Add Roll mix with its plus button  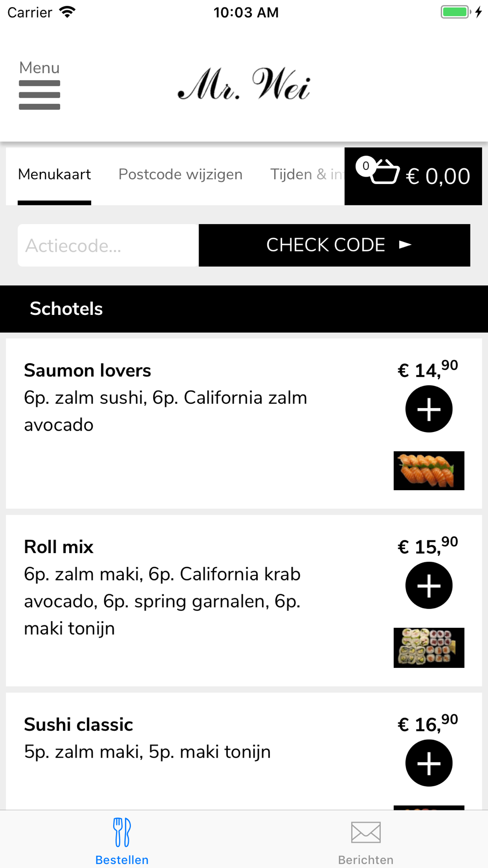point(429,585)
